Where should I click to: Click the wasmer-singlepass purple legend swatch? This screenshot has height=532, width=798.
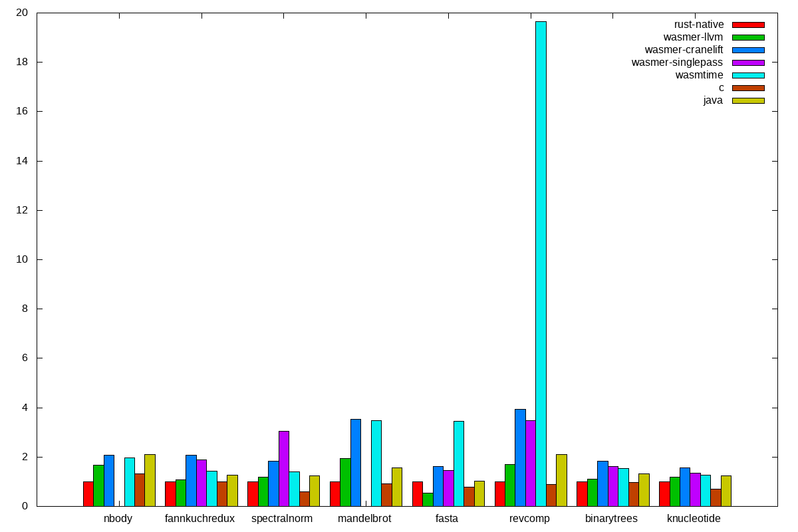point(748,63)
